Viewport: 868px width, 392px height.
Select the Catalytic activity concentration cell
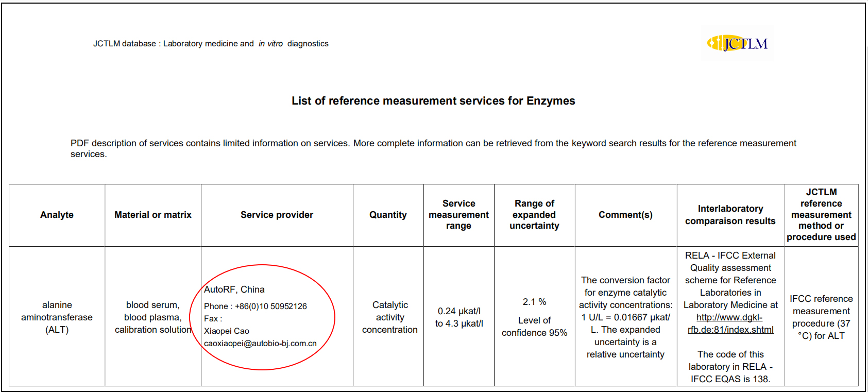pyautogui.click(x=389, y=317)
